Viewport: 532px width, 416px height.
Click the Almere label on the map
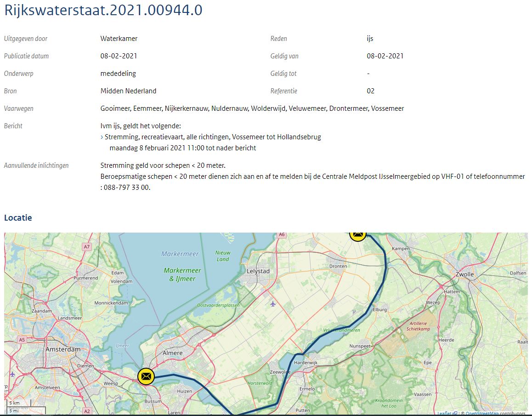172,353
